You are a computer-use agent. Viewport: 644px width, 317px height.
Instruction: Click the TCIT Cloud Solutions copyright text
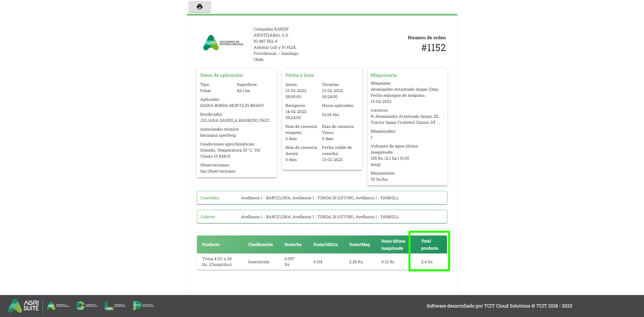[499, 306]
